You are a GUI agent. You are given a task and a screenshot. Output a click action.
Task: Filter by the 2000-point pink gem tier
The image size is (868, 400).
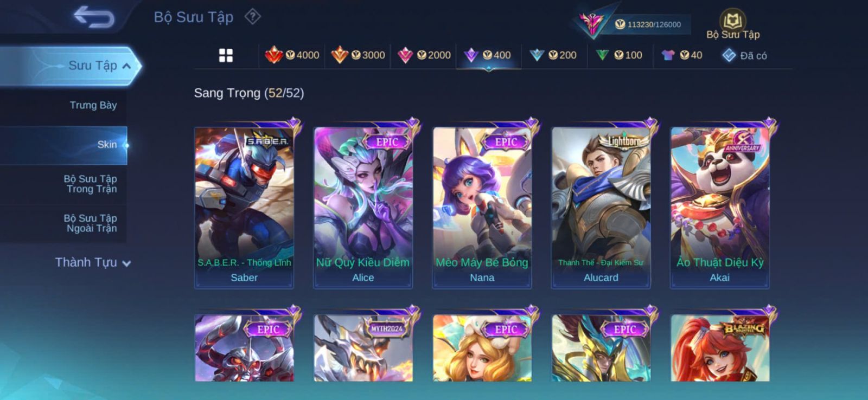tap(424, 55)
